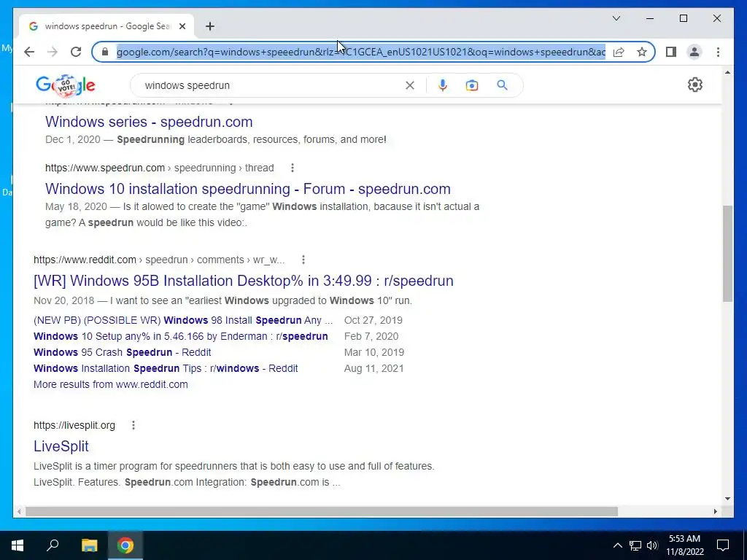The image size is (747, 560).
Task: Search by image with camera icon
Action: tap(472, 85)
